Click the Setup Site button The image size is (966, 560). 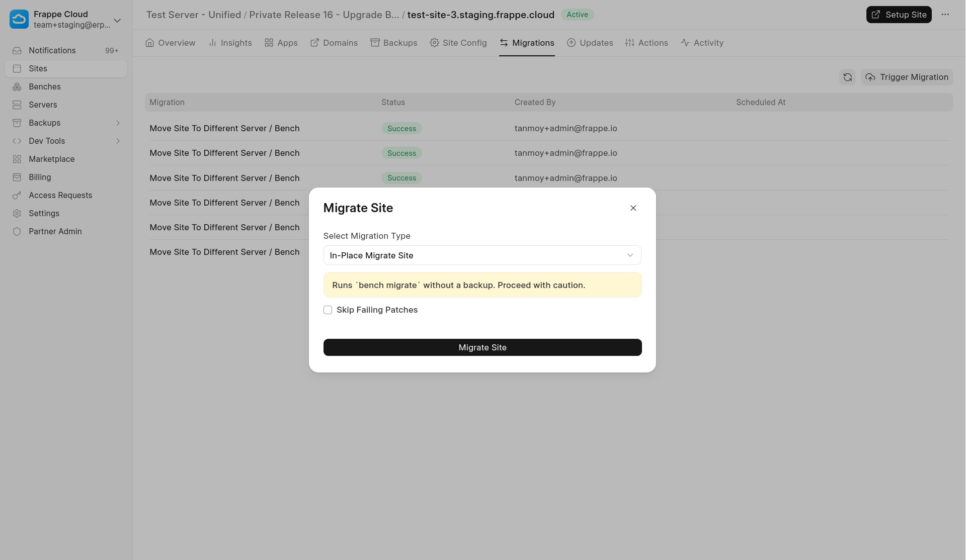point(899,15)
